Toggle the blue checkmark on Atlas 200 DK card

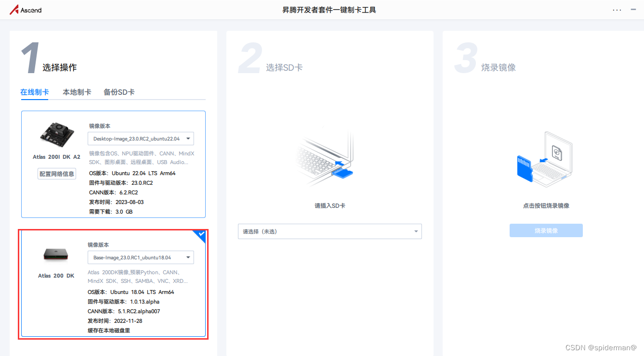pos(200,235)
